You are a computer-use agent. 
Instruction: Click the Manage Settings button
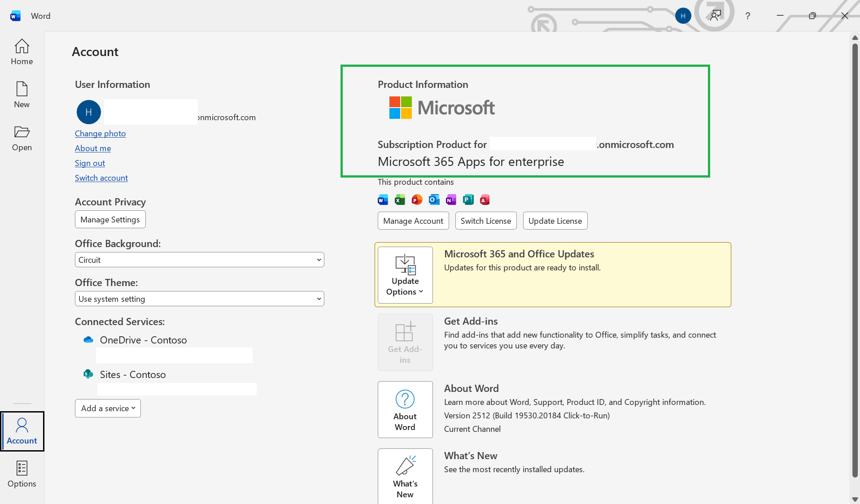tap(110, 219)
